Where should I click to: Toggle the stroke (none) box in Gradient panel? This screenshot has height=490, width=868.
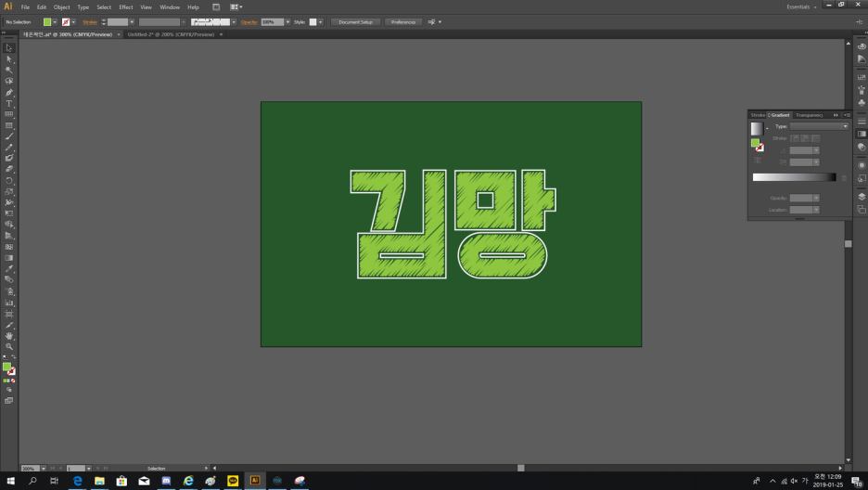click(760, 148)
